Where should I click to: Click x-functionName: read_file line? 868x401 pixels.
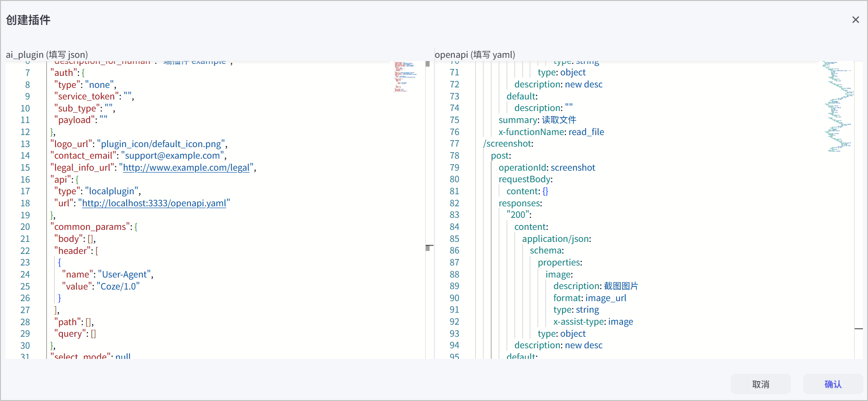[551, 132]
